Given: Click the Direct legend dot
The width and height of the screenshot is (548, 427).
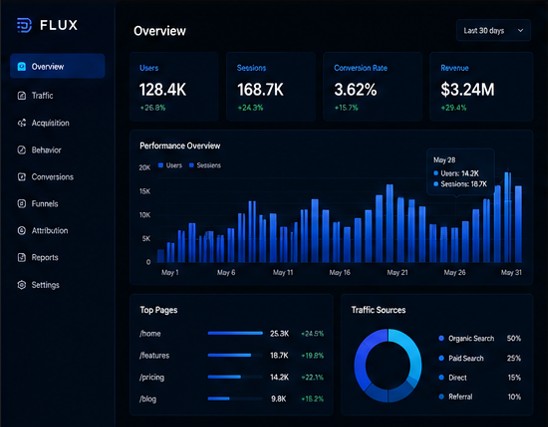Looking at the screenshot, I should tap(441, 377).
